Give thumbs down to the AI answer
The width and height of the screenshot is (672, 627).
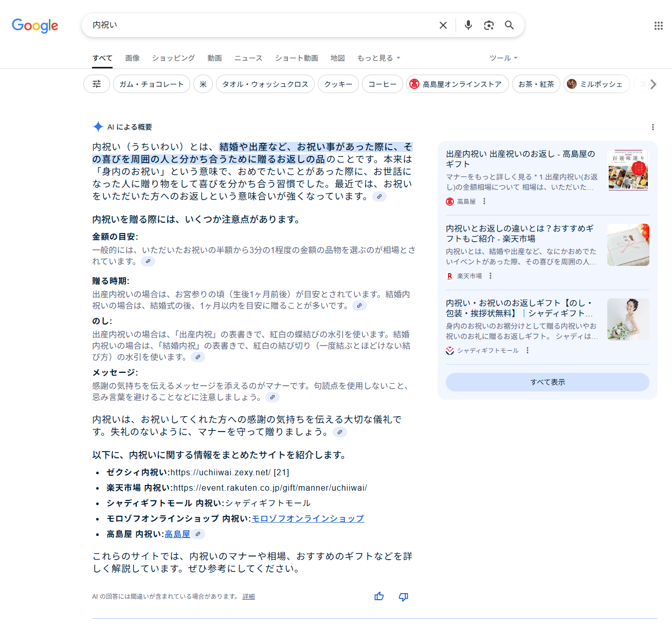click(x=404, y=597)
